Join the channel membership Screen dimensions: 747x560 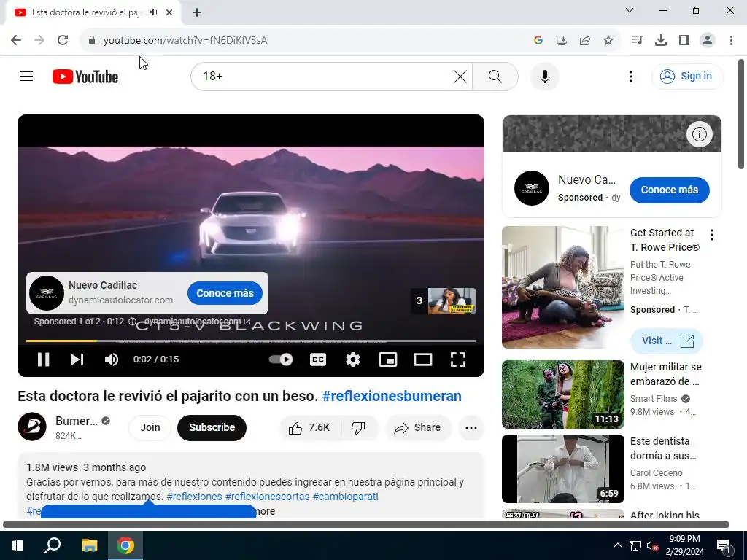pyautogui.click(x=150, y=427)
